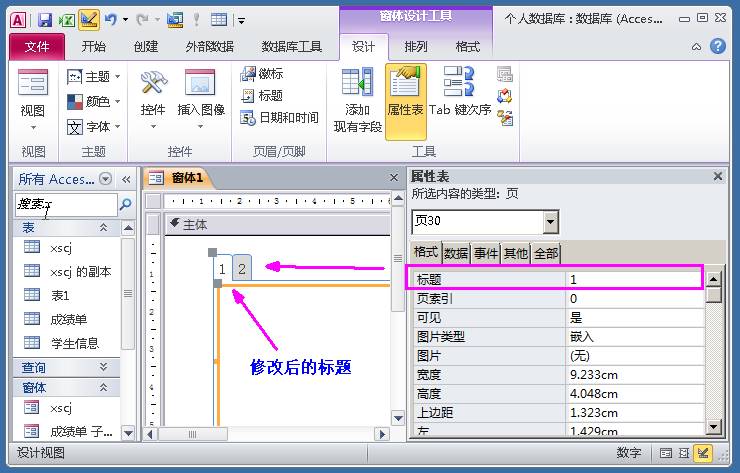Switch to 数据 tab in property sheet

456,253
